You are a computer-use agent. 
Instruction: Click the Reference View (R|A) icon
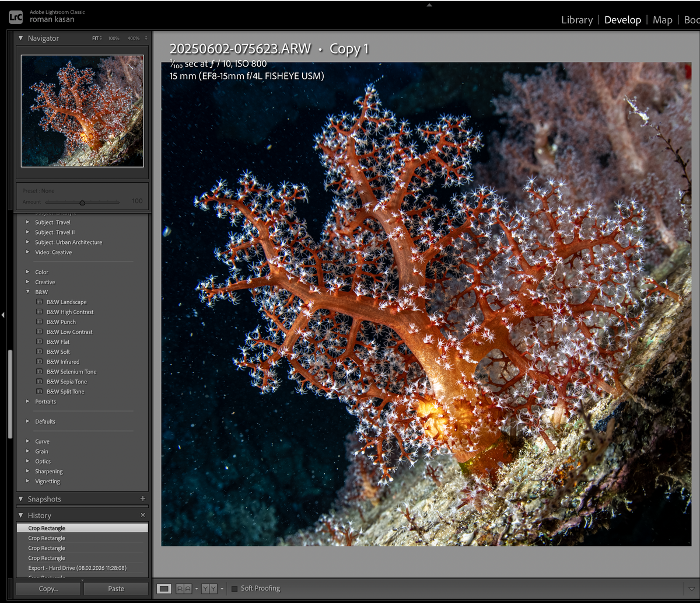tap(183, 589)
